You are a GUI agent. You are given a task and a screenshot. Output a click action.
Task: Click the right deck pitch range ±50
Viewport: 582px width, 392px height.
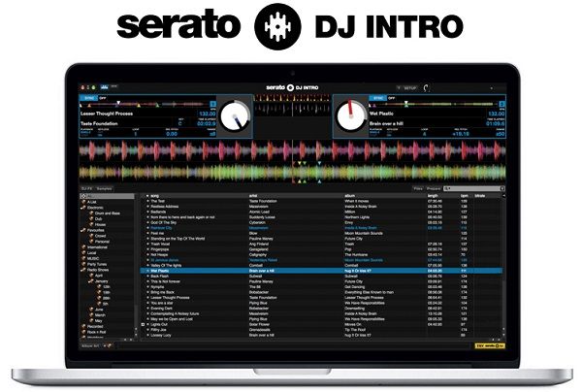click(x=501, y=134)
